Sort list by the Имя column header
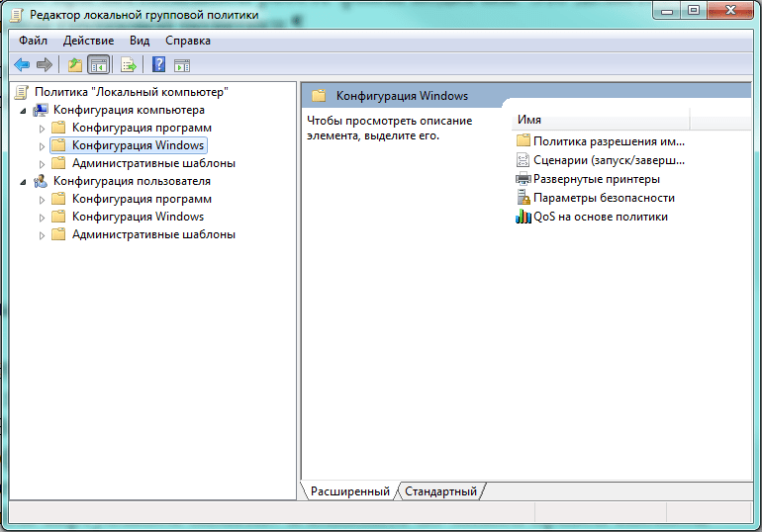The width and height of the screenshot is (762, 532). coord(601,120)
